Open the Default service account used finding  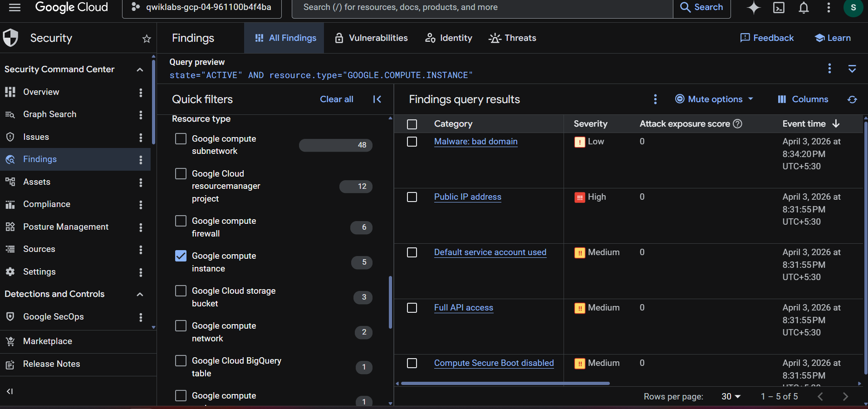click(490, 252)
